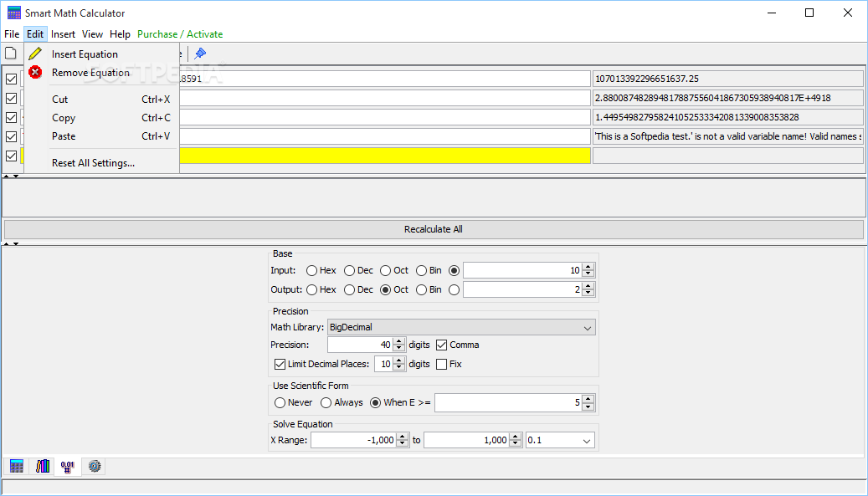
Task: Open the View menu
Action: coord(92,34)
